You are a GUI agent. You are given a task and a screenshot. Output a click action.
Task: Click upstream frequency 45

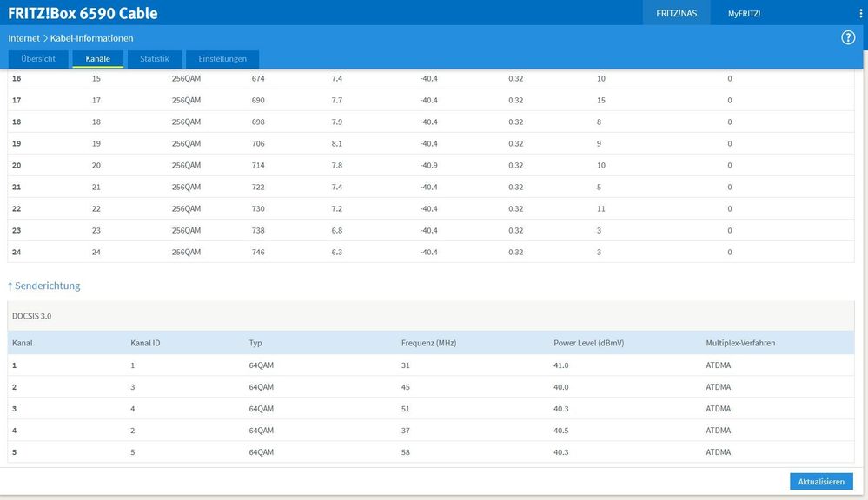pos(405,387)
